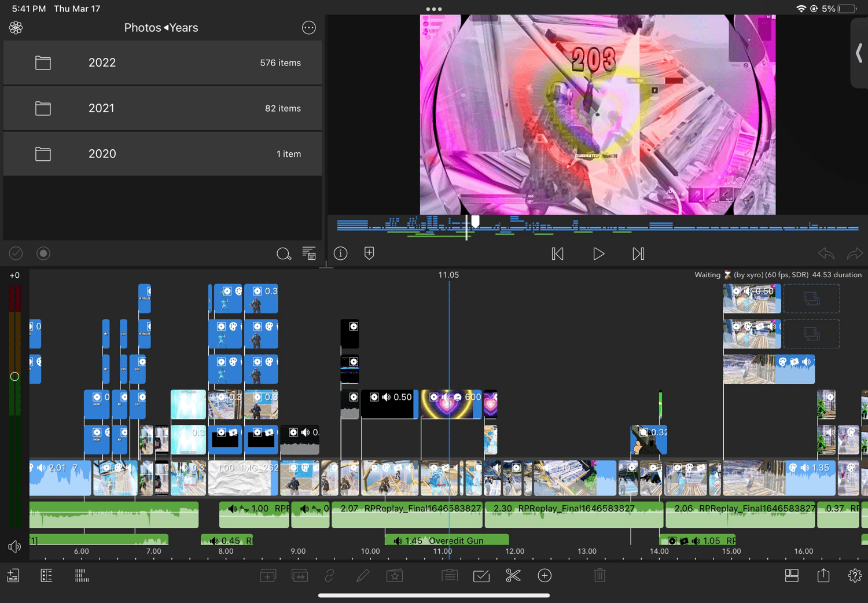This screenshot has height=603, width=868.
Task: Jump to previous edit in preview controls
Action: click(557, 253)
